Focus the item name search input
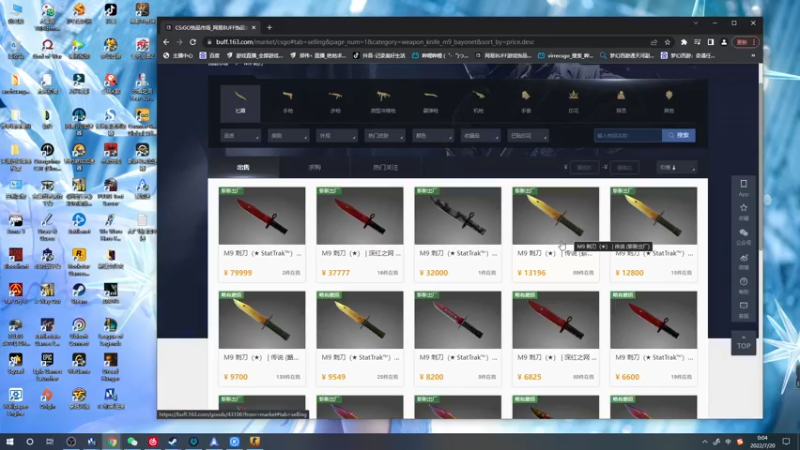The image size is (800, 450). click(x=628, y=135)
